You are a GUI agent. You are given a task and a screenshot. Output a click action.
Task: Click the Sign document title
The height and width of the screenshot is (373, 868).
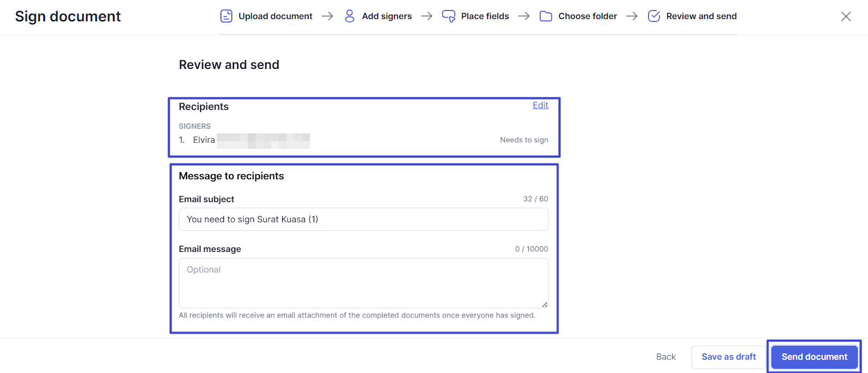(x=68, y=17)
